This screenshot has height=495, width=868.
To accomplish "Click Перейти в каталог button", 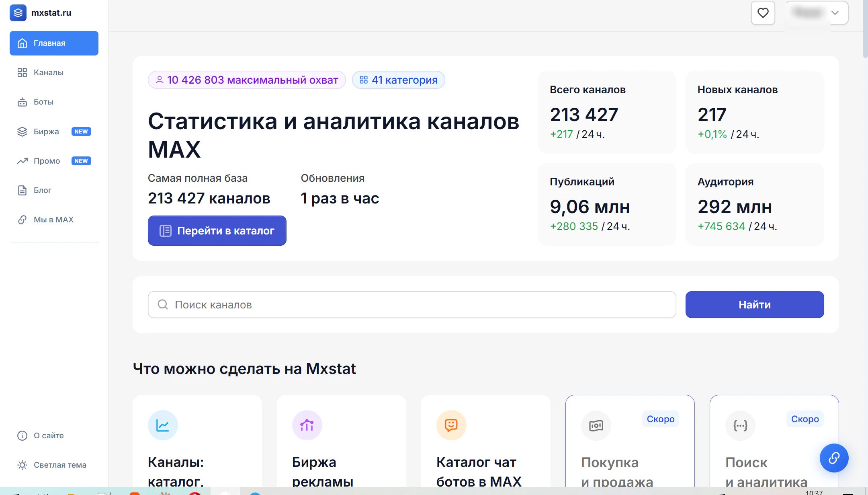I will pos(217,231).
